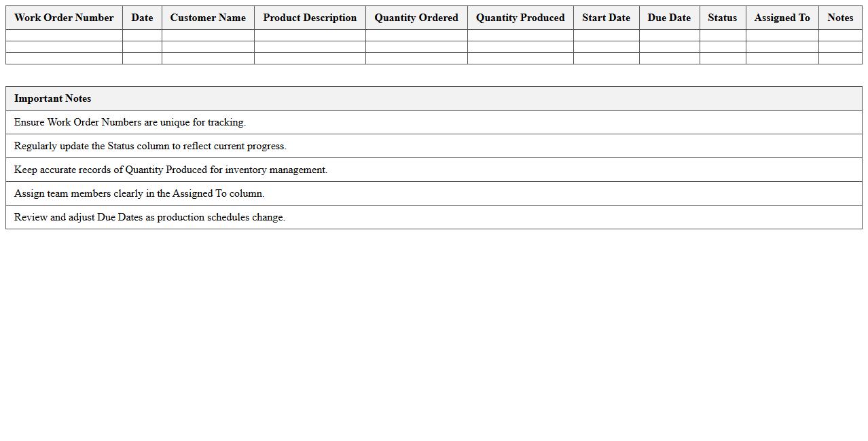Click the first empty Work Order Number cell
The width and height of the screenshot is (868, 441).
point(63,33)
